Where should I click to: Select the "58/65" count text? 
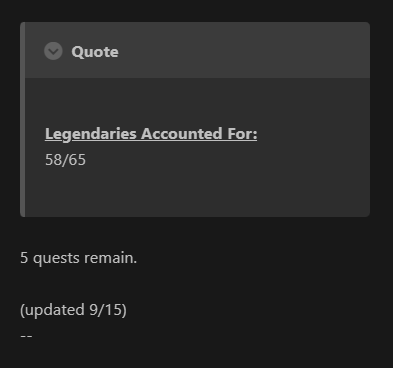[65, 160]
